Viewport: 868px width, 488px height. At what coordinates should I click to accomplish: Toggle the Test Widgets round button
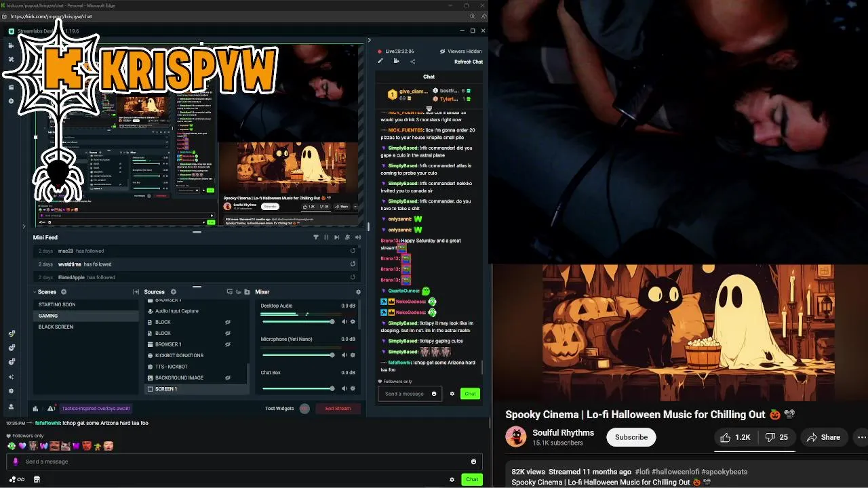(x=304, y=409)
